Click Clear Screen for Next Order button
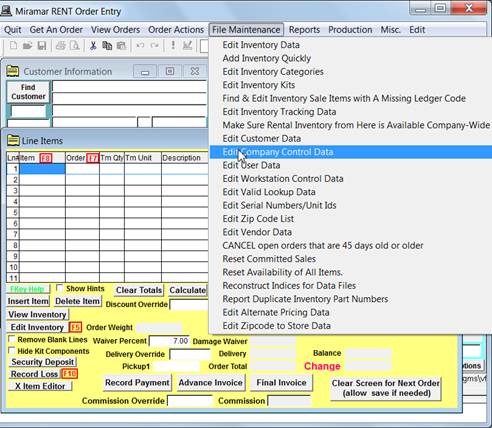The image size is (492, 428). (386, 388)
